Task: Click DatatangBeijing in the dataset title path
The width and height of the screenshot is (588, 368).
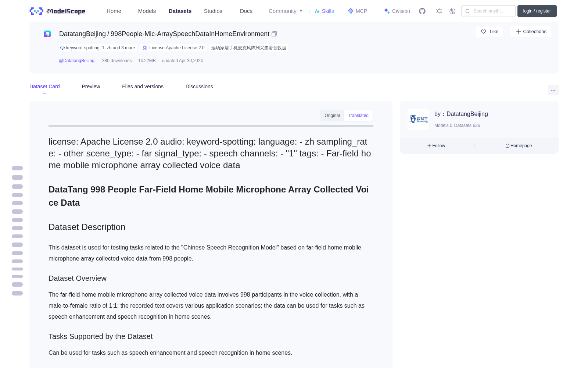Action: coord(82,34)
